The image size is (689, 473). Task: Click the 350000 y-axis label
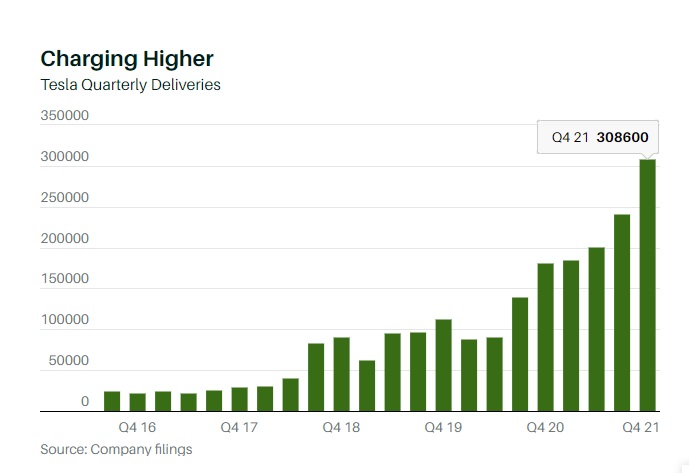click(x=65, y=116)
